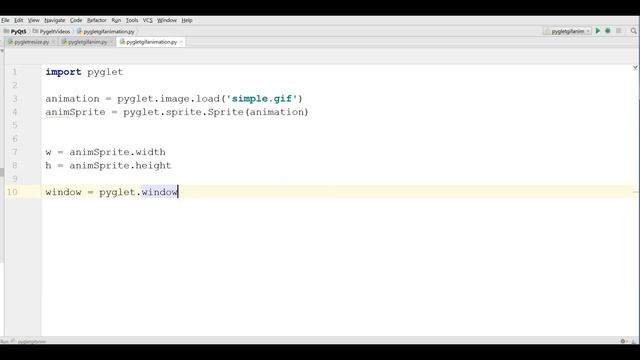Open Search Everywhere magnifier icon
The width and height of the screenshot is (640, 360).
point(633,31)
